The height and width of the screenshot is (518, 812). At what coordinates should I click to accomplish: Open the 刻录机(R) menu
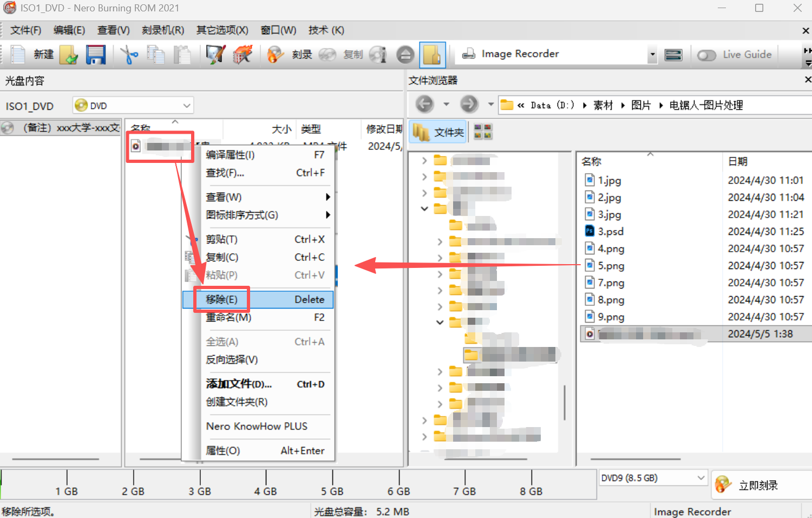162,30
